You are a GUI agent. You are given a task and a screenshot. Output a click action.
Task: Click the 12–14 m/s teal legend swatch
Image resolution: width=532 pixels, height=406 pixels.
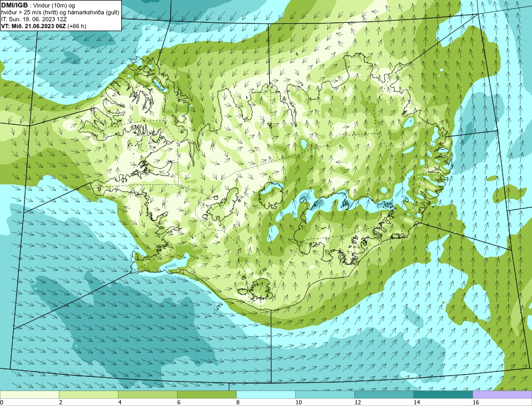(384, 395)
